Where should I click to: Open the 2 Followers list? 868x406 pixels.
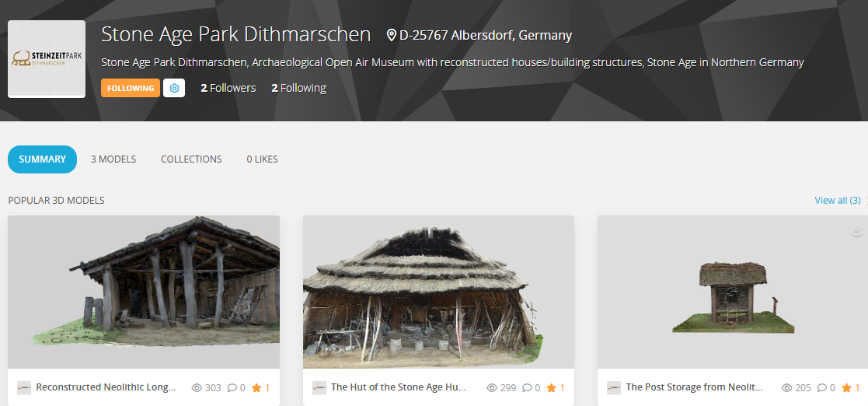click(228, 88)
